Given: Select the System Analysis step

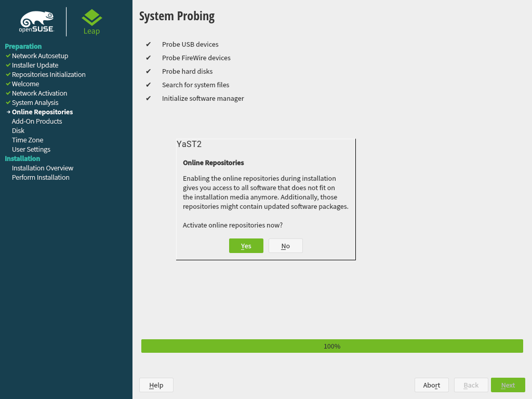Looking at the screenshot, I should pos(35,102).
